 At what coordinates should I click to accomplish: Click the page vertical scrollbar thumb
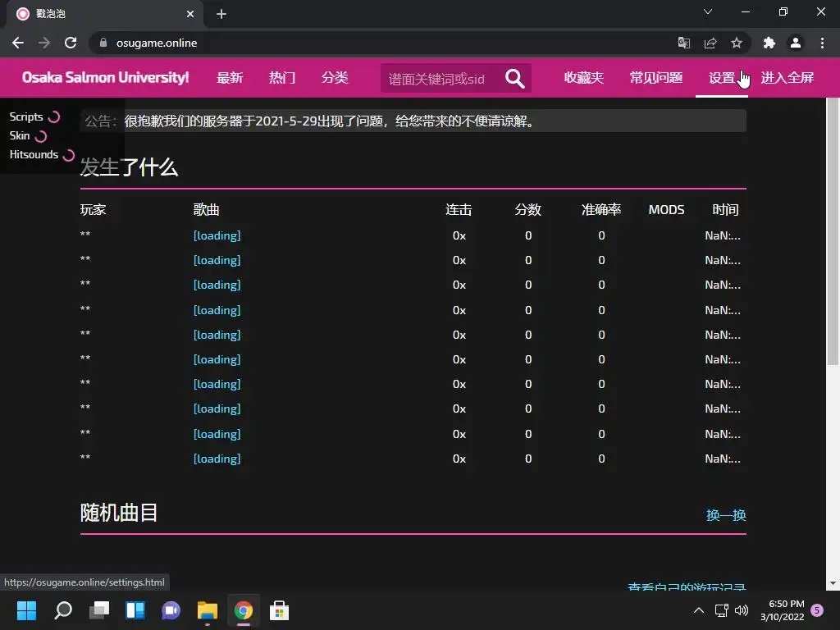[833, 231]
